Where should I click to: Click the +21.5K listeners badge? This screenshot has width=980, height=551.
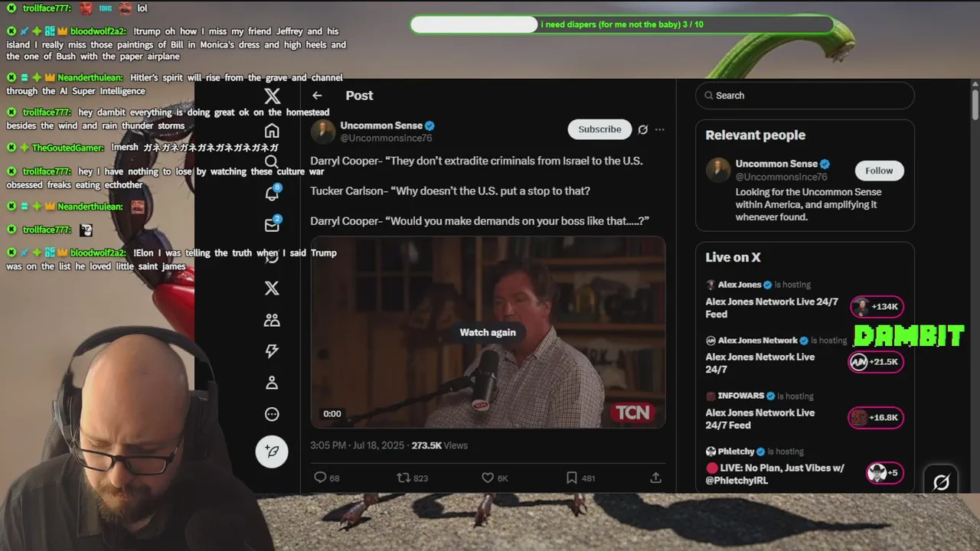(876, 362)
